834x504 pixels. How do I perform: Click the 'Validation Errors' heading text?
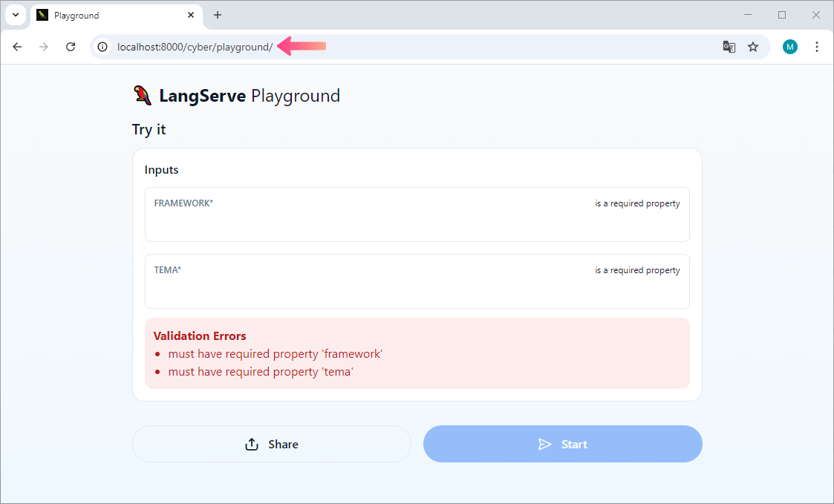click(x=200, y=336)
